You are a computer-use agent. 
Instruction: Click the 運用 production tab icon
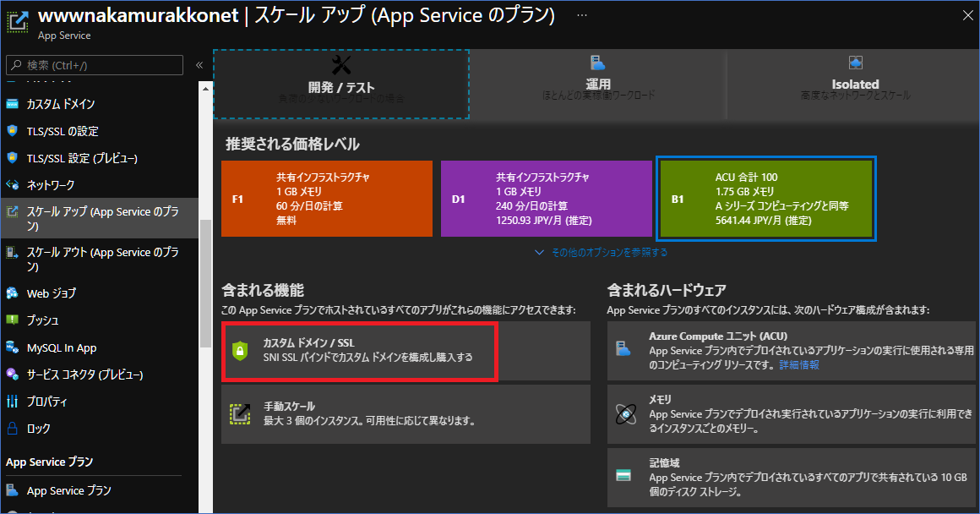pyautogui.click(x=598, y=63)
